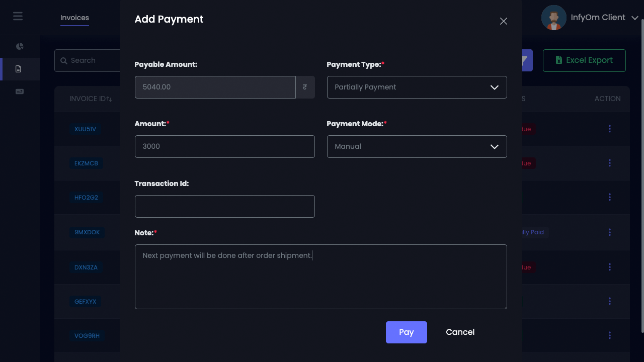Screen dimensions: 644x362
Task: Open the Payments card icon in the sidebar
Action: point(20,91)
